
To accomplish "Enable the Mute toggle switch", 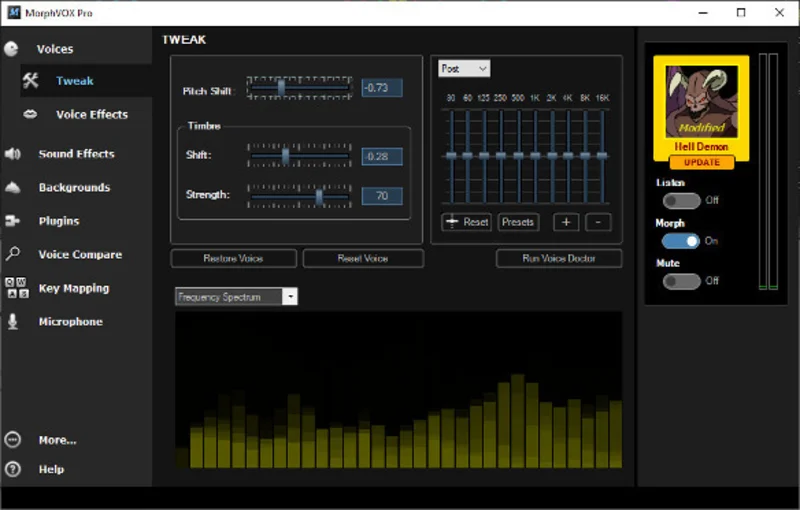I will coord(681,281).
